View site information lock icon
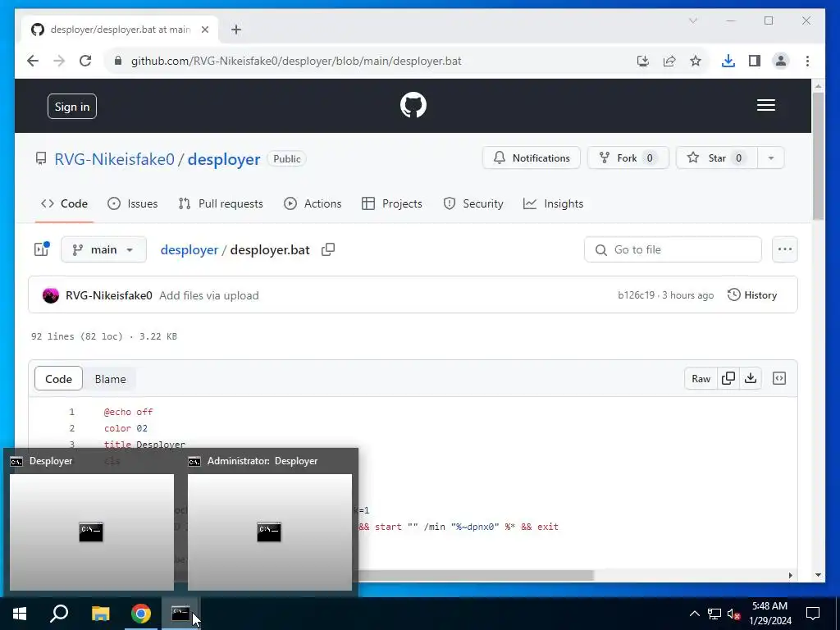This screenshot has width=840, height=630. tap(118, 61)
